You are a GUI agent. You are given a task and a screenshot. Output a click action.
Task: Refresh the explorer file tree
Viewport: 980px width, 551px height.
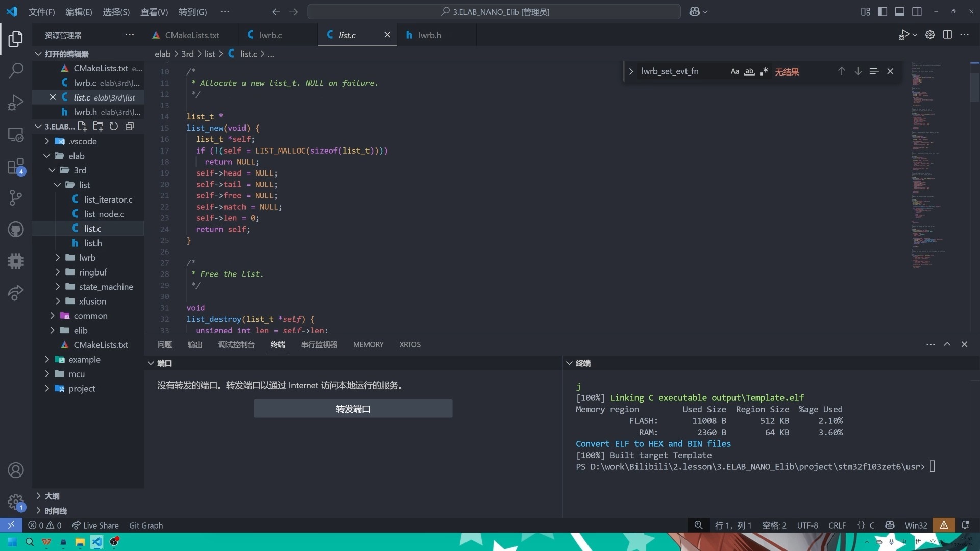(114, 126)
